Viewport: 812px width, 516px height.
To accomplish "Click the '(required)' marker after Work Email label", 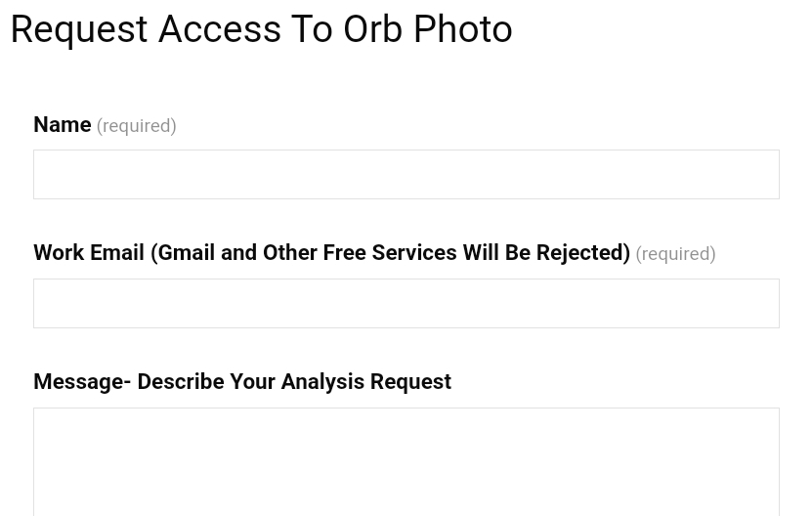I will (x=675, y=254).
